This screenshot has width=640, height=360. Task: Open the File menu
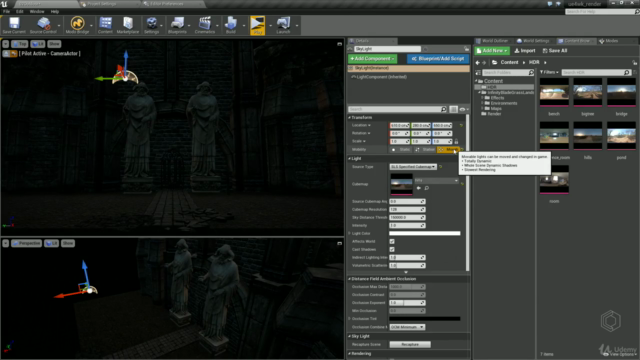point(7,11)
